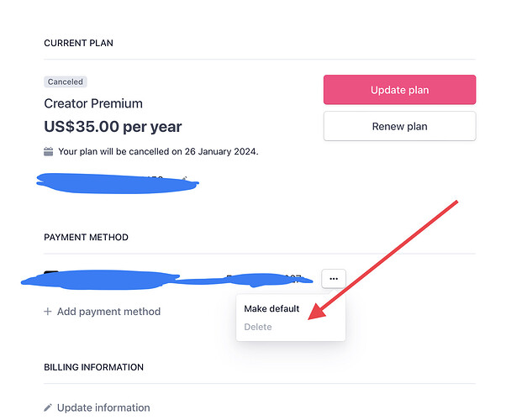Click the pencil icon beside Update information
Viewport: 522px width, 420px height.
tap(48, 407)
